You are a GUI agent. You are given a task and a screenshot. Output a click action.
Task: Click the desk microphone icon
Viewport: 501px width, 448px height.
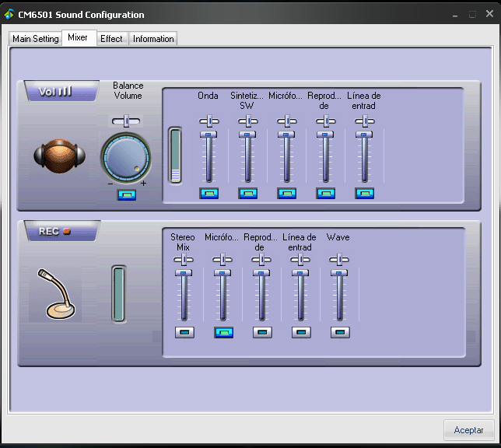tap(56, 294)
